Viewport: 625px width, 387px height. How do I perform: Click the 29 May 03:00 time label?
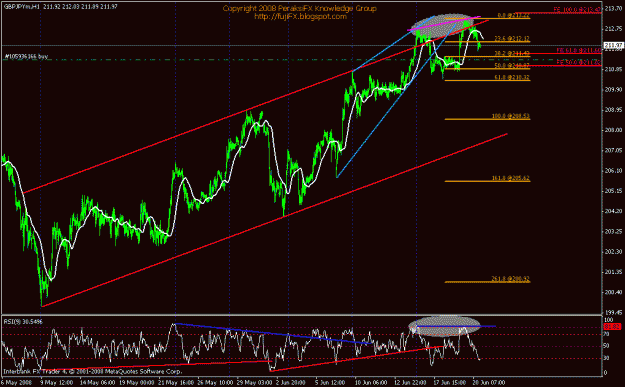click(x=254, y=383)
